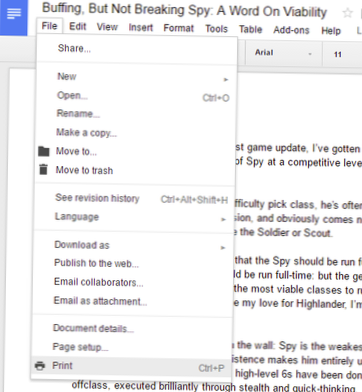The width and height of the screenshot is (362, 392).
Task: Click the printer icon in the menu
Action: [x=40, y=366]
